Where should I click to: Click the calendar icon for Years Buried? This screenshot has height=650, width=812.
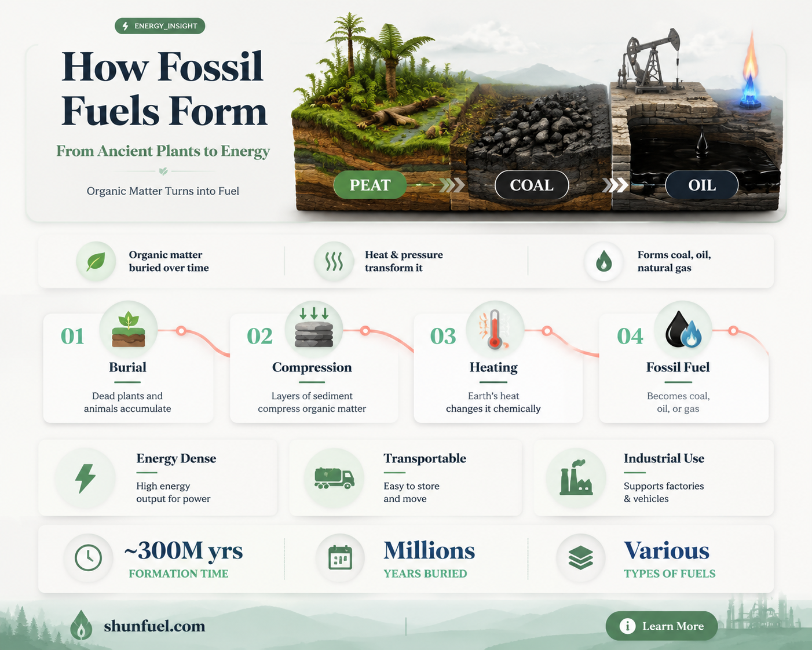tap(340, 558)
